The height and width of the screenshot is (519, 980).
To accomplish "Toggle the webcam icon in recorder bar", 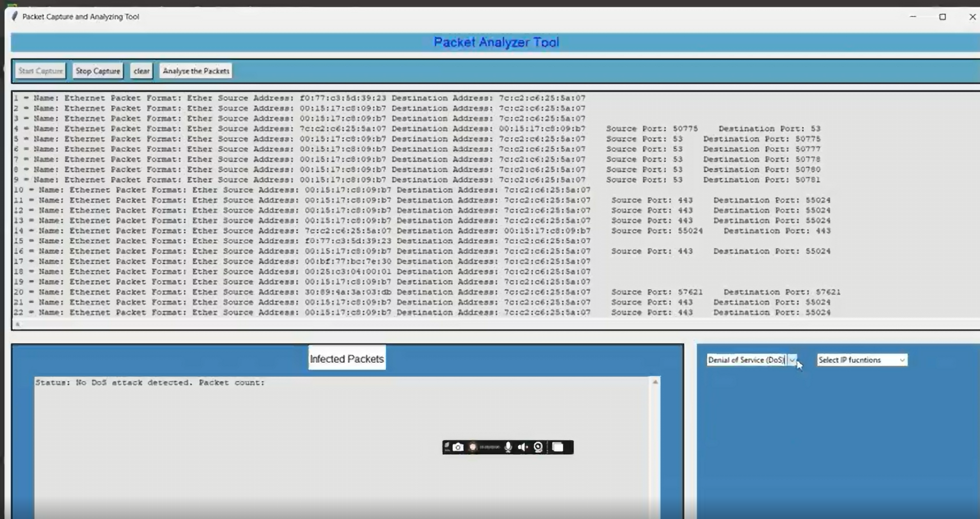I will click(x=538, y=447).
